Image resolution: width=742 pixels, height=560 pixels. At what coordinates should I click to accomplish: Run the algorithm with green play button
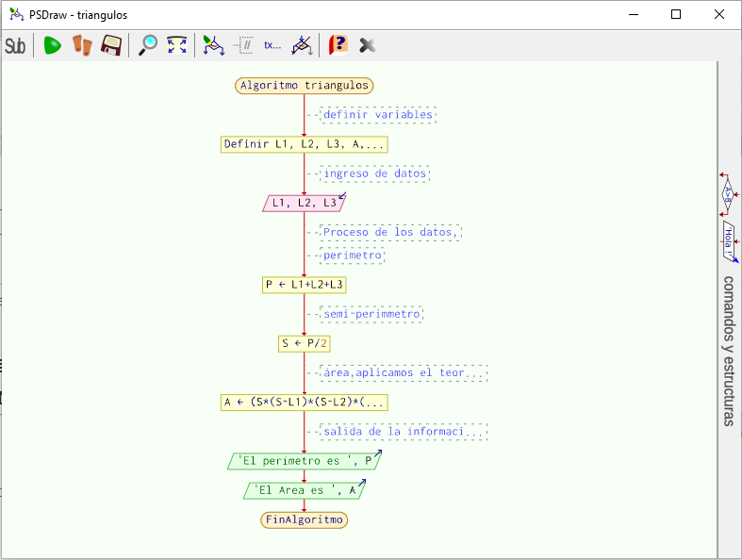pos(52,45)
